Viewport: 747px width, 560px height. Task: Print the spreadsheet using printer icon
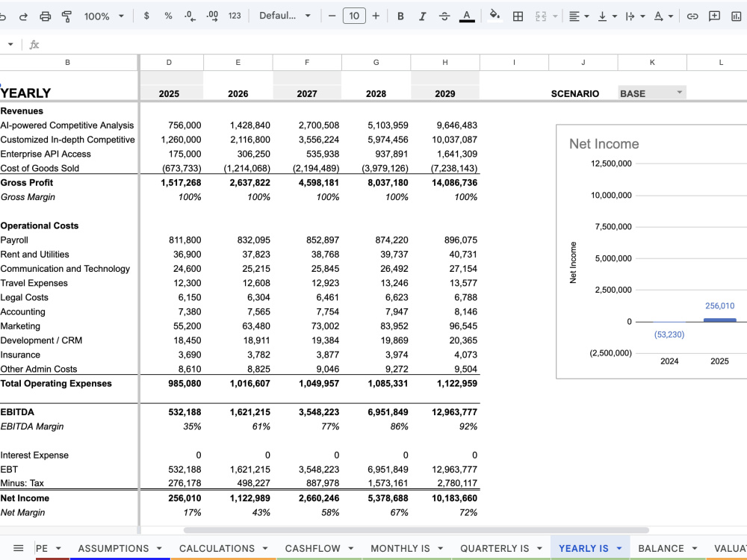coord(45,16)
